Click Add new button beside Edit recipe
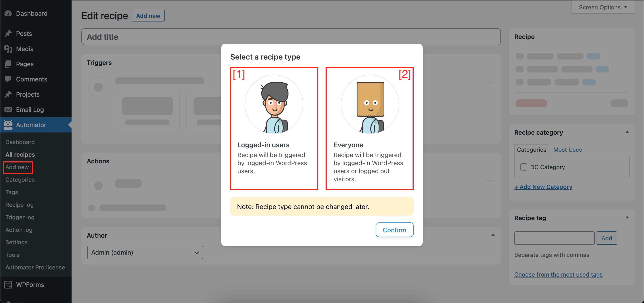 (x=148, y=16)
